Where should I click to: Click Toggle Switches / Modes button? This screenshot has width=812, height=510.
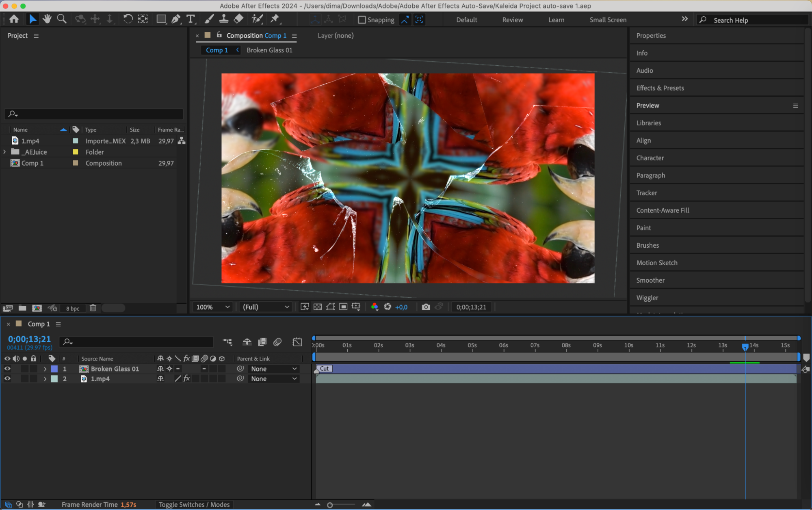(194, 504)
